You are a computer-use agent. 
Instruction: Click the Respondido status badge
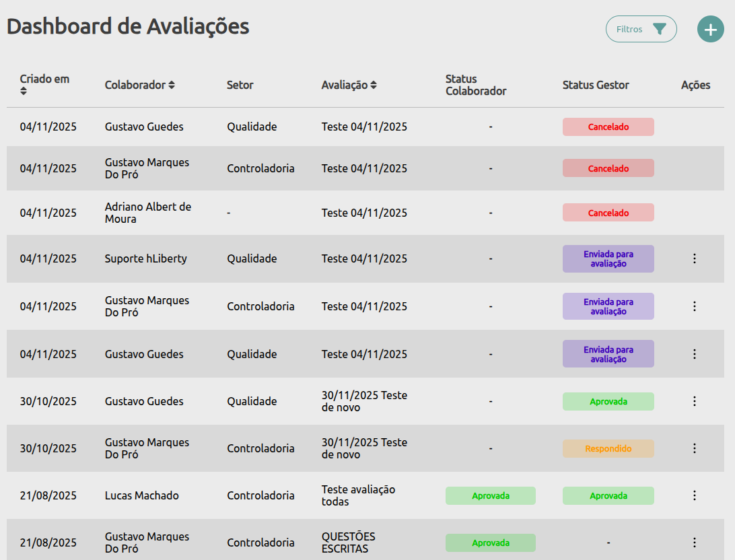(608, 448)
